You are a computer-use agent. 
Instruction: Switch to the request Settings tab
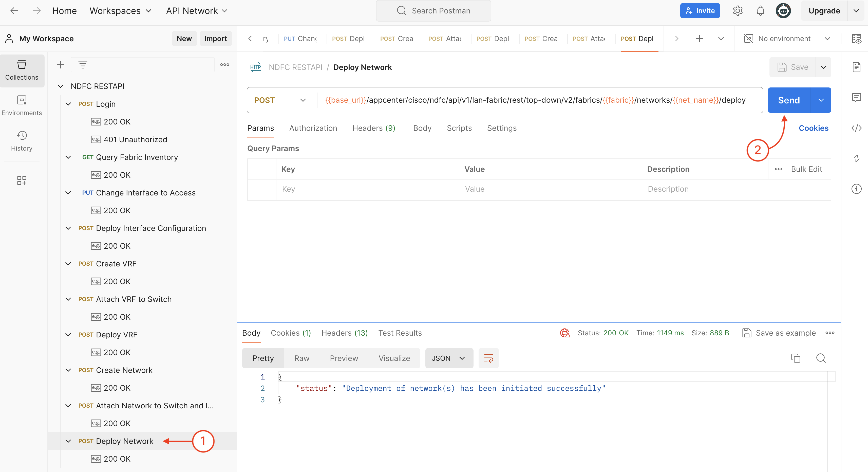pos(501,128)
